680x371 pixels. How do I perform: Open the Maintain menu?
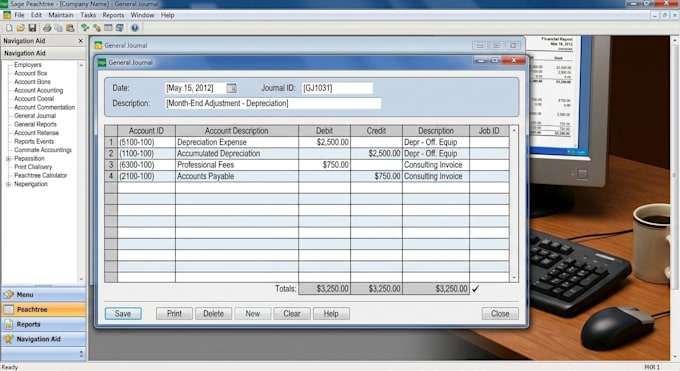61,15
